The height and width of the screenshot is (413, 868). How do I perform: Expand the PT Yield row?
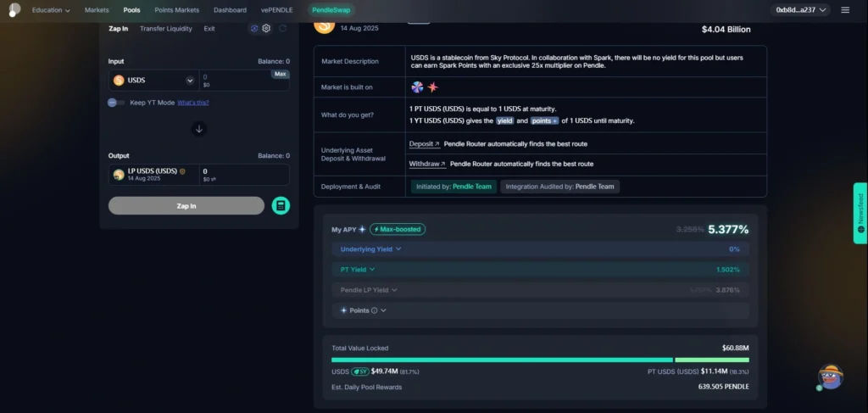(x=540, y=270)
